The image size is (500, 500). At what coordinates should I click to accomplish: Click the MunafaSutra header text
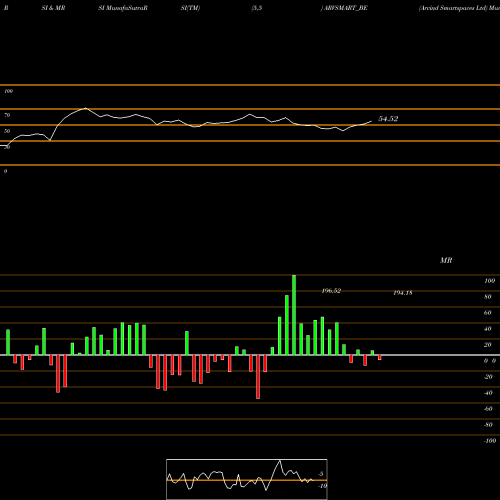[125, 8]
